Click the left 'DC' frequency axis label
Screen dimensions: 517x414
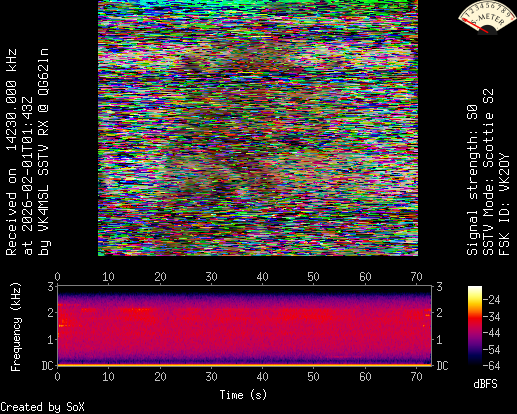point(48,366)
